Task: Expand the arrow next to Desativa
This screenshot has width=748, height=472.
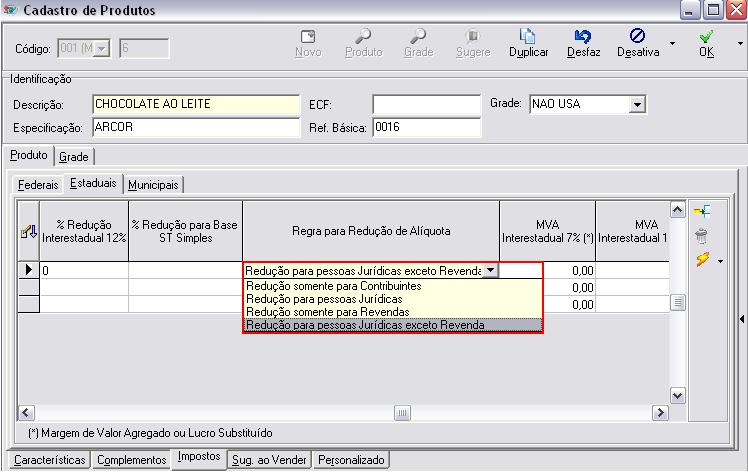Action: tap(672, 44)
